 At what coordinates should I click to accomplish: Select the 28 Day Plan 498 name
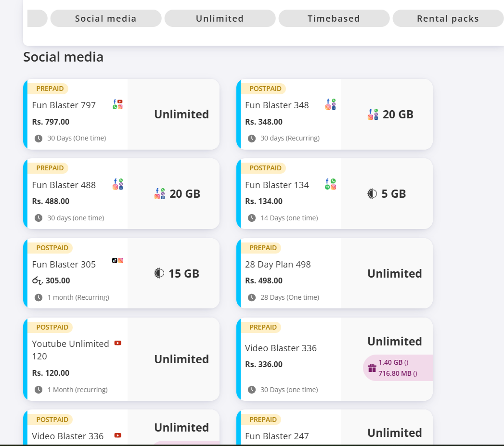tap(278, 264)
